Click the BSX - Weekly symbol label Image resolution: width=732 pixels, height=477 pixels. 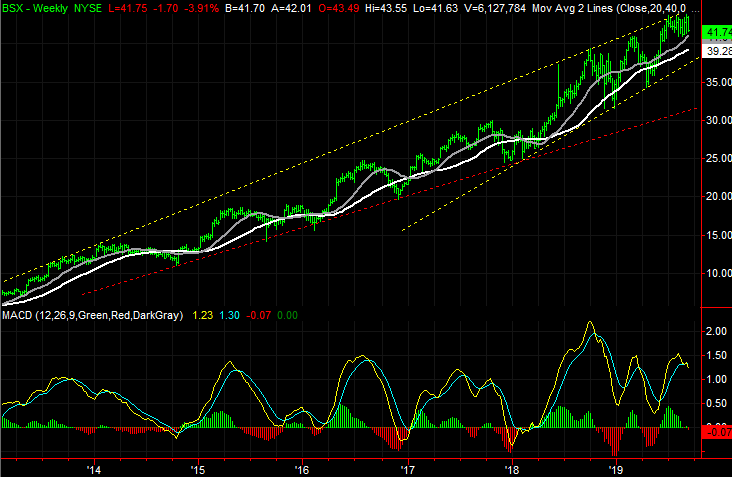click(x=35, y=8)
